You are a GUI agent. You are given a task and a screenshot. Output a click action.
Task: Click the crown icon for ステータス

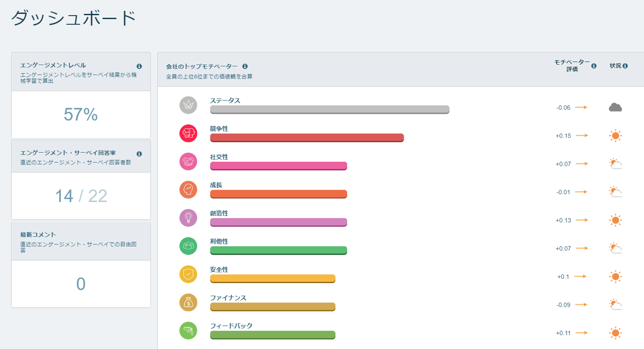click(x=188, y=105)
